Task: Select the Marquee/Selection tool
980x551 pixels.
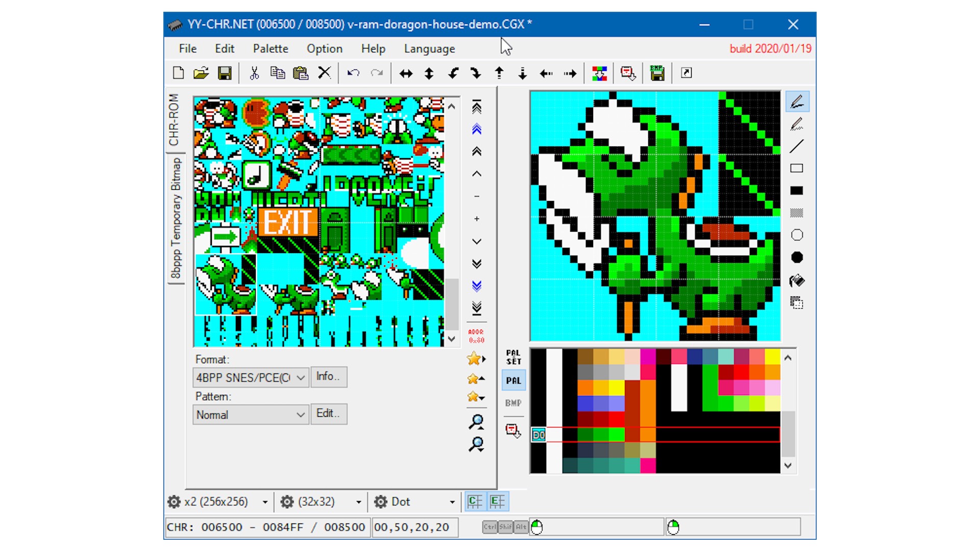Action: tap(796, 303)
